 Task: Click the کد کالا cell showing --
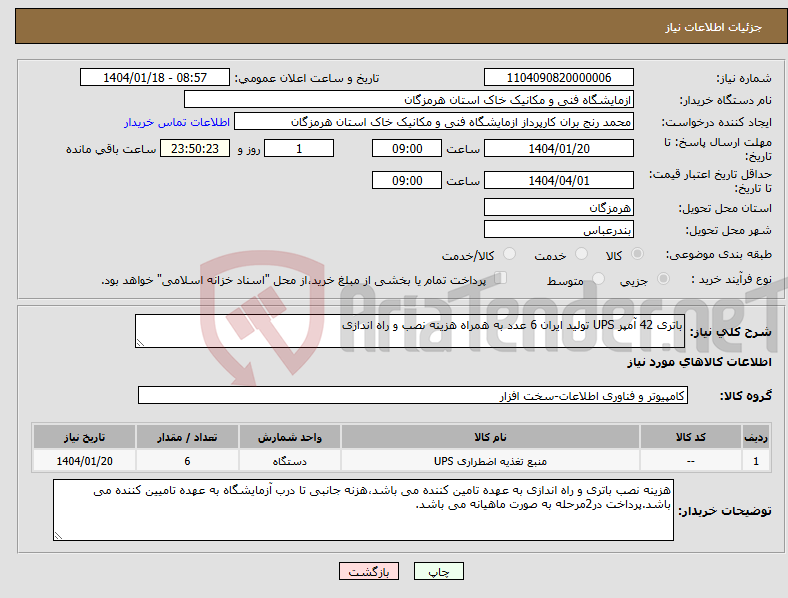[691, 461]
